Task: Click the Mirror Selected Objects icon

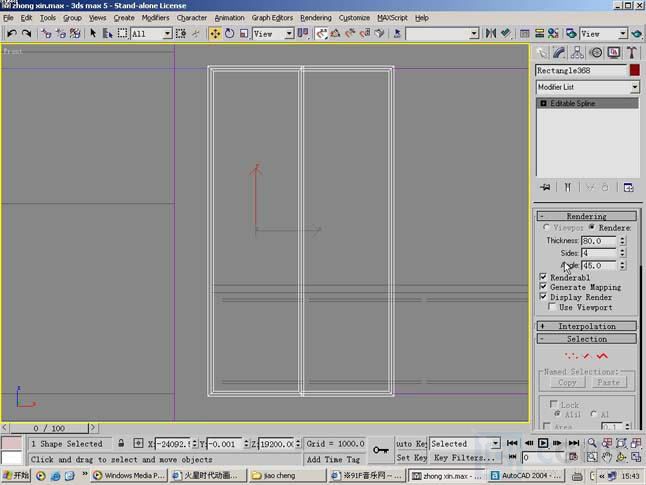Action: pyautogui.click(x=491, y=33)
